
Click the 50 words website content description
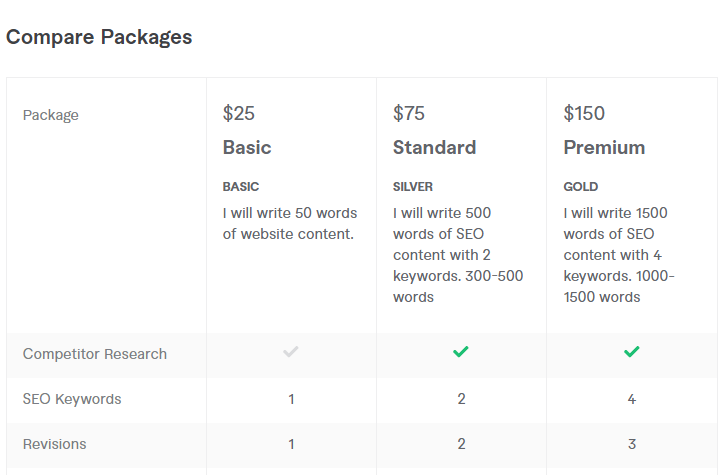pos(290,223)
